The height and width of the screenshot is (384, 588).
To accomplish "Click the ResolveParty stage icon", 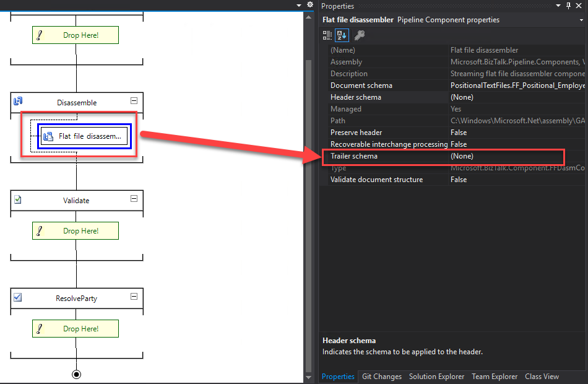I will [x=18, y=297].
